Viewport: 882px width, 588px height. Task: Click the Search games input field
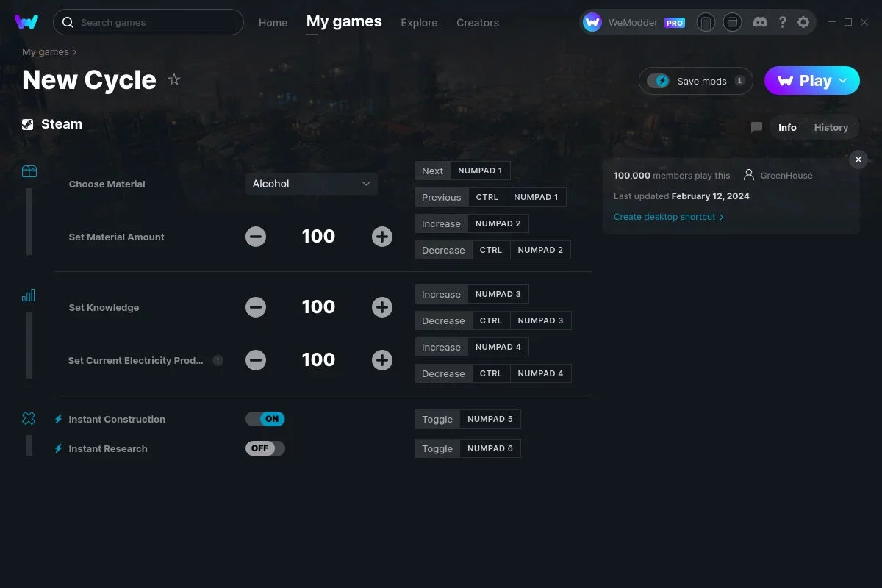point(148,22)
